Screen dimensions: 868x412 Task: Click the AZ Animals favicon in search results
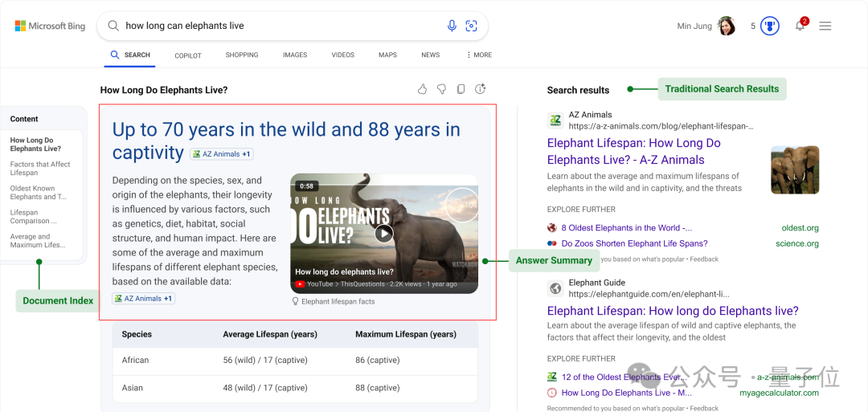(555, 120)
